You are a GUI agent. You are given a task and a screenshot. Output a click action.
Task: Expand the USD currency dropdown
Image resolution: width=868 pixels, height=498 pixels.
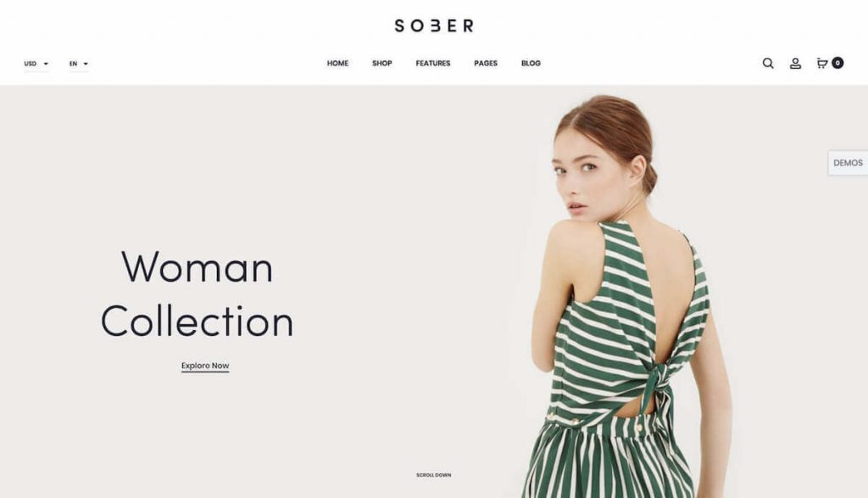[36, 64]
